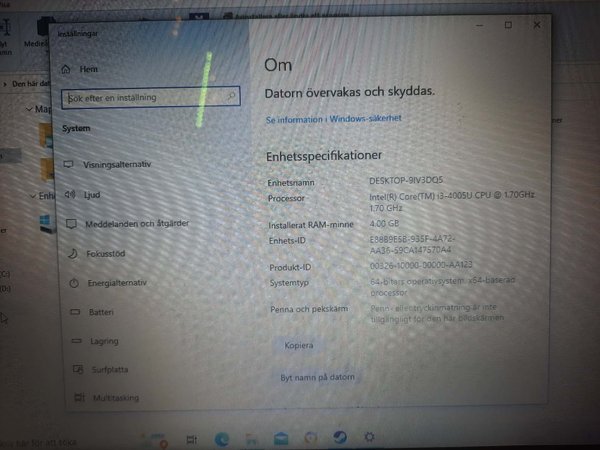600x450 pixels.
Task: Open Energialternativ power settings
Action: click(118, 283)
